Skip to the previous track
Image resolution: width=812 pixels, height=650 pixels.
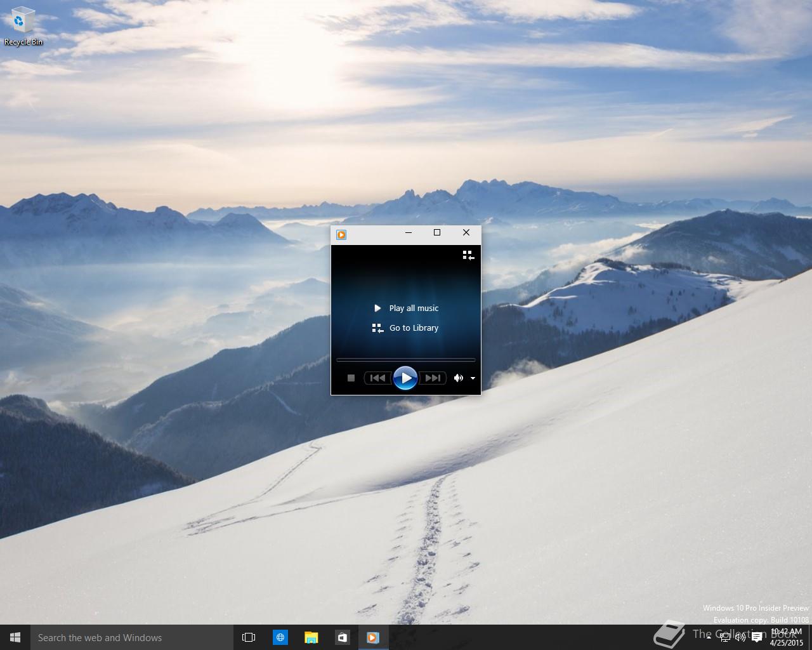[x=377, y=378]
